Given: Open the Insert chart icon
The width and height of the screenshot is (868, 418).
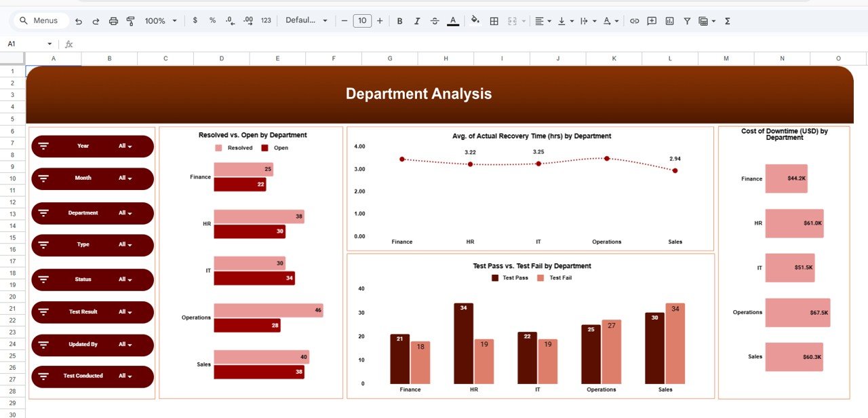Looking at the screenshot, I should coord(669,21).
